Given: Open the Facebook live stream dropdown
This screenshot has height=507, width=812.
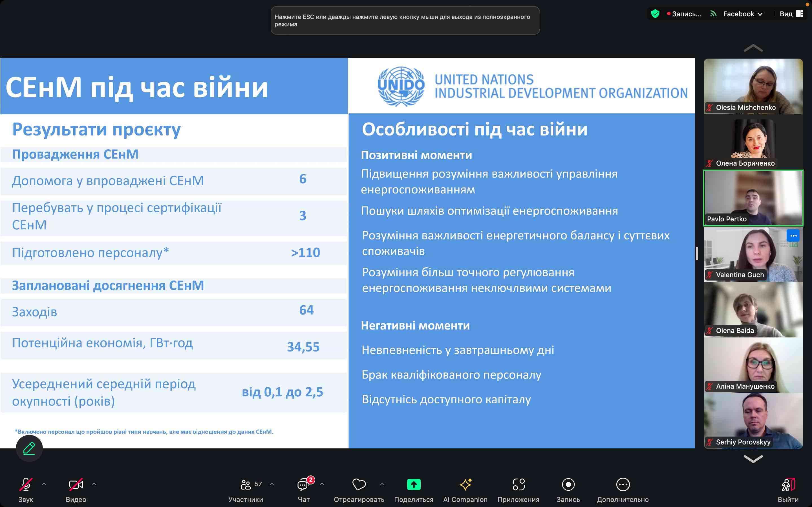Looking at the screenshot, I should click(743, 14).
